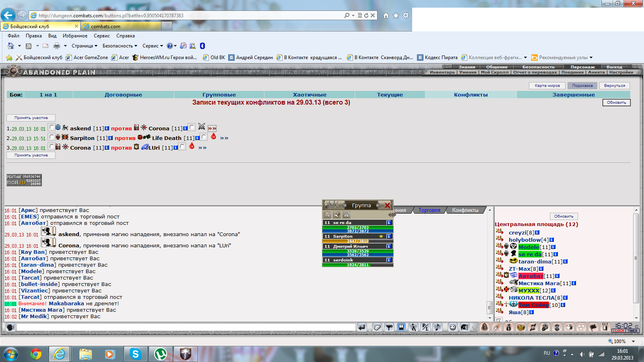Click crossed swords icon in conflict 1
The width and height of the screenshot is (644, 362).
tap(202, 127)
